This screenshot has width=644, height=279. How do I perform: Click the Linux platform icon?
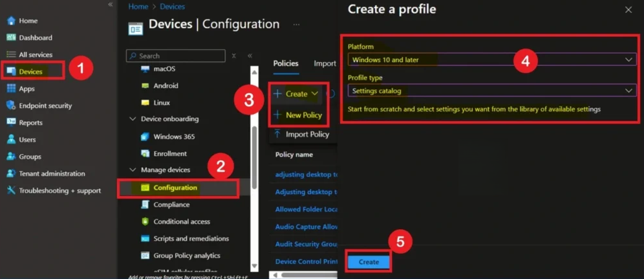[x=145, y=102]
